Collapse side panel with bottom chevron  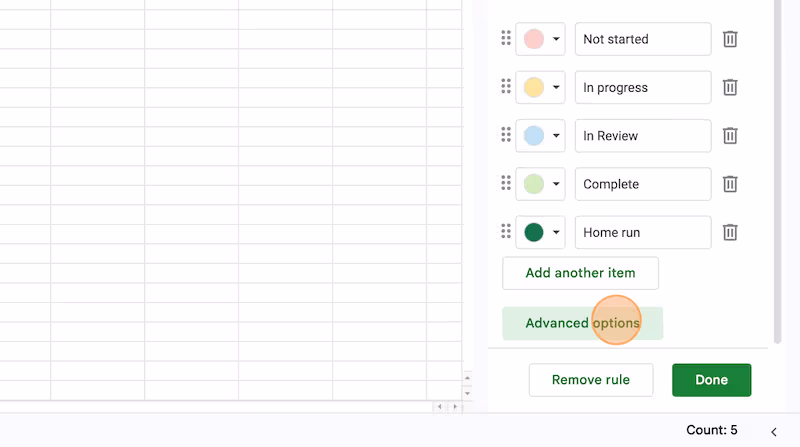click(x=773, y=432)
